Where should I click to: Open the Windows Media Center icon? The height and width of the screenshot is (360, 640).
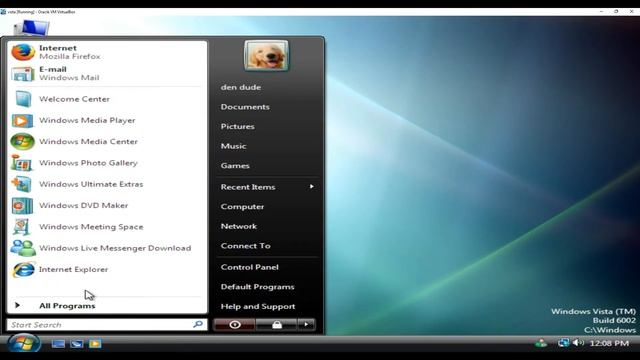22,142
